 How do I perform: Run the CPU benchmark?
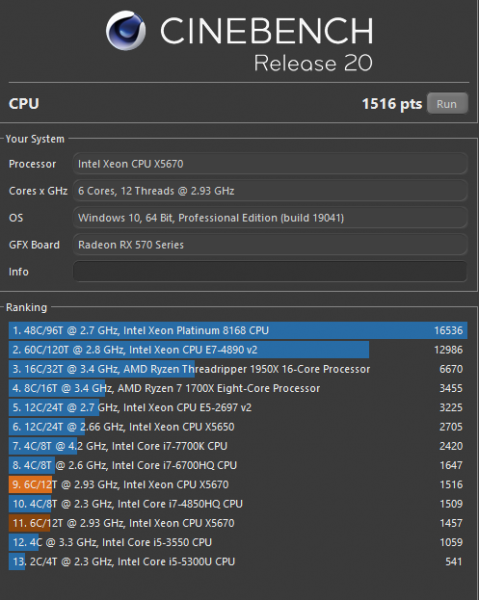[x=447, y=104]
